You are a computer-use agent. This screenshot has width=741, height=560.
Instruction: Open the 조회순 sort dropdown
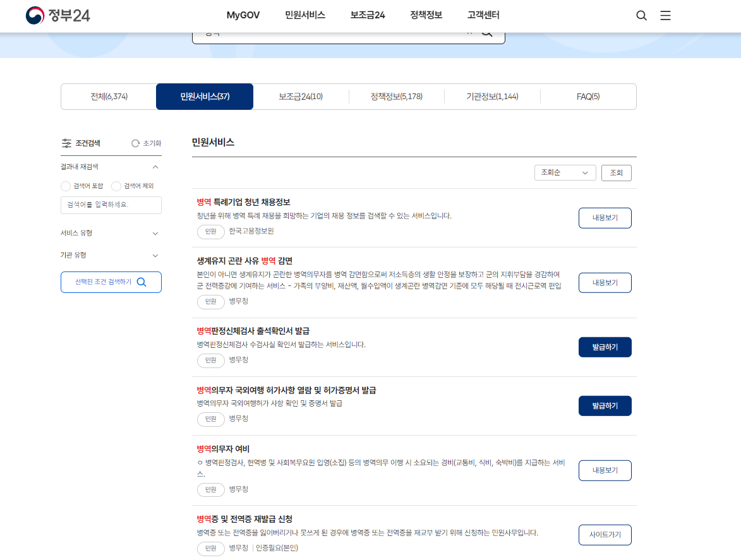point(565,172)
